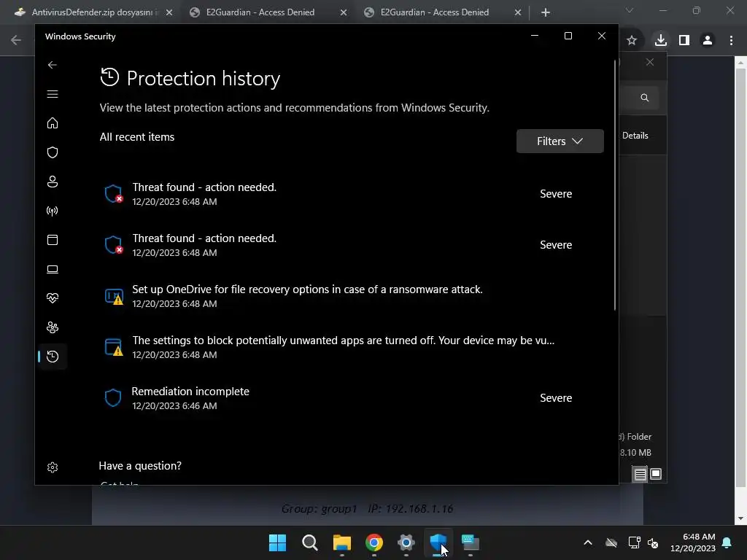Close the AntivirusDefender.zip tab
The height and width of the screenshot is (560, 747).
[x=169, y=12]
